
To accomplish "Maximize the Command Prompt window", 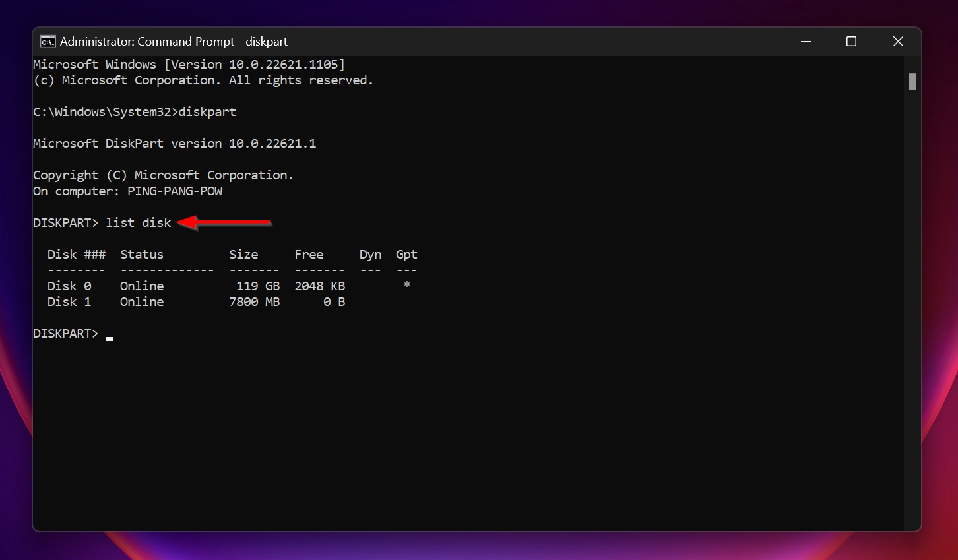I will pos(851,41).
